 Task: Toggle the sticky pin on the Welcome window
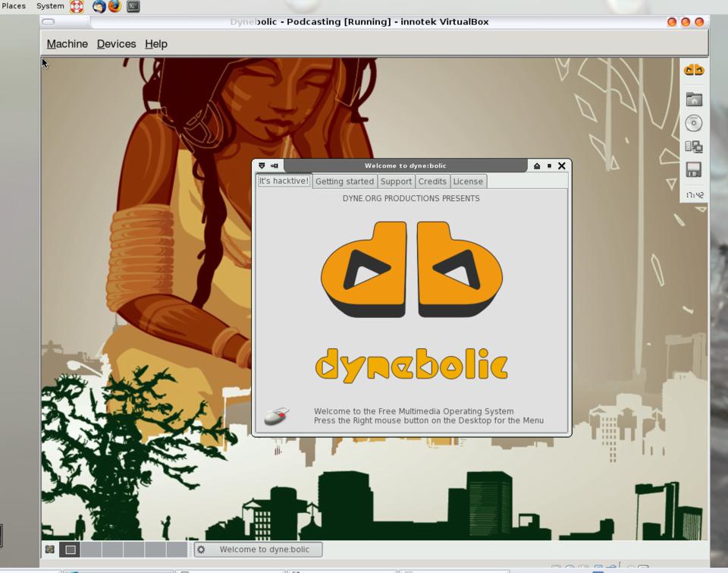pyautogui.click(x=275, y=165)
